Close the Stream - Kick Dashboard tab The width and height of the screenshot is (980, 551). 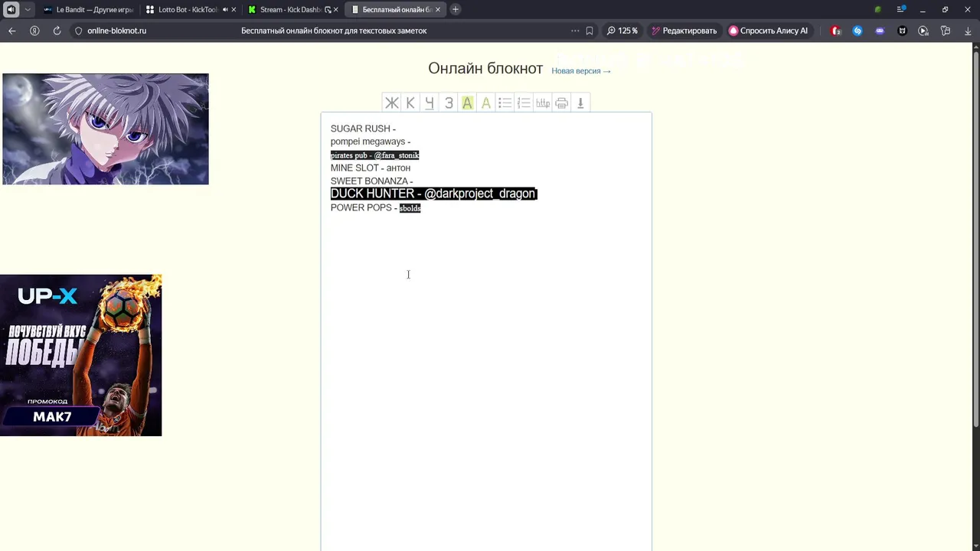pyautogui.click(x=336, y=10)
